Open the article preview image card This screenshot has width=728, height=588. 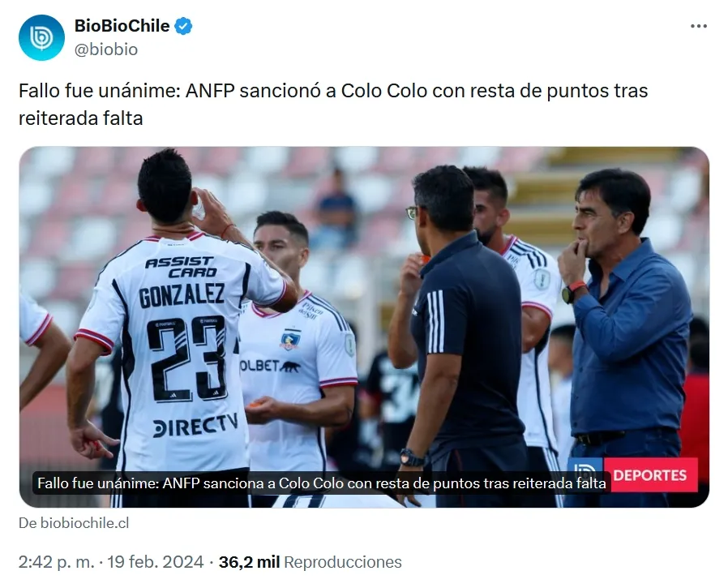pyautogui.click(x=364, y=327)
